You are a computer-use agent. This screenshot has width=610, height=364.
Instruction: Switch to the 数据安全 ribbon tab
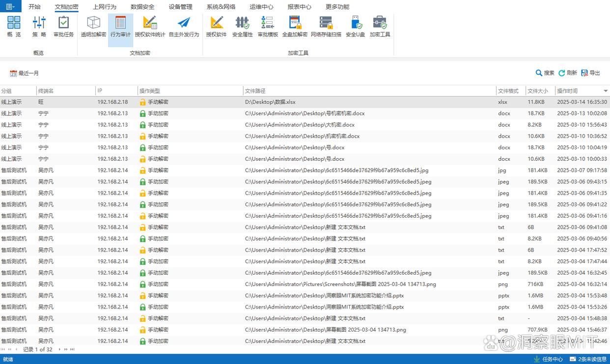pyautogui.click(x=142, y=7)
